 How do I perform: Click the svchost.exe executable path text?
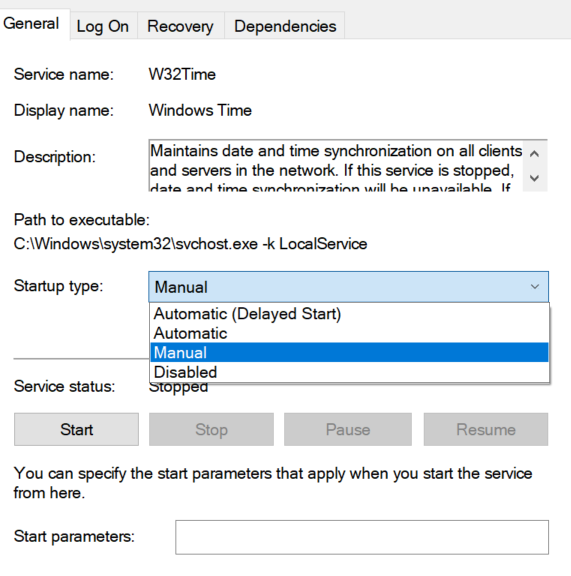pos(190,244)
